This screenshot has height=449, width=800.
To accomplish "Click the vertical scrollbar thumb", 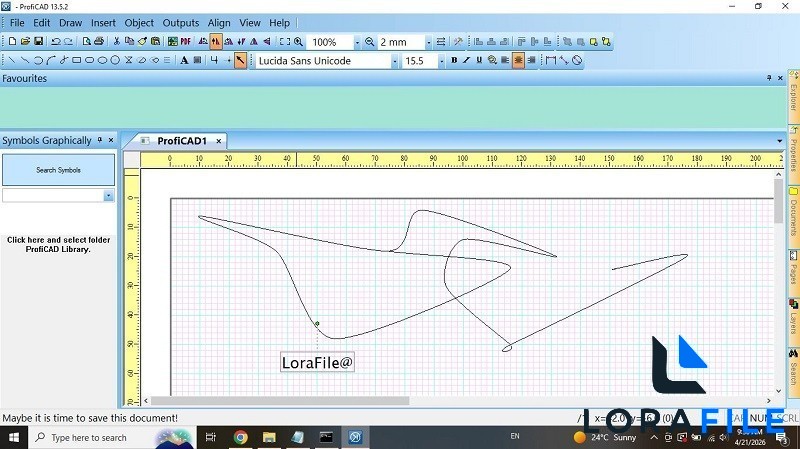I will tap(779, 201).
